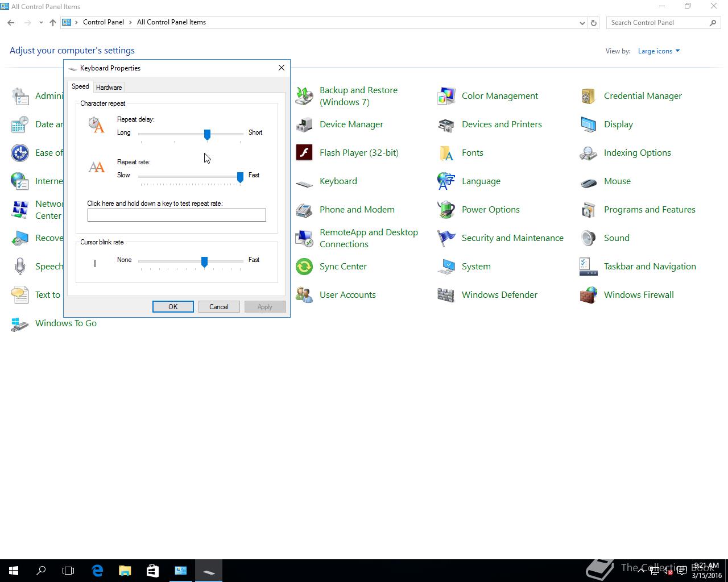The image size is (728, 582).
Task: Open the Programs and Features icon
Action: pos(589,210)
